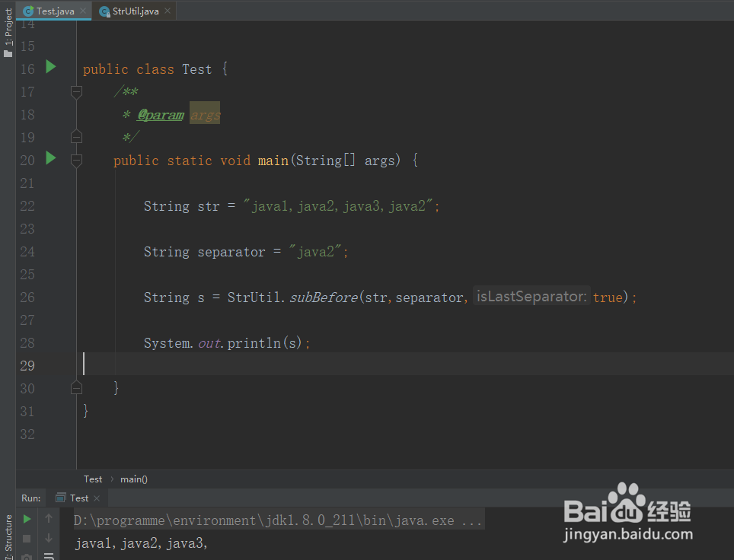Click the true argument on line 26
Screen dimensions: 734x560
point(608,297)
